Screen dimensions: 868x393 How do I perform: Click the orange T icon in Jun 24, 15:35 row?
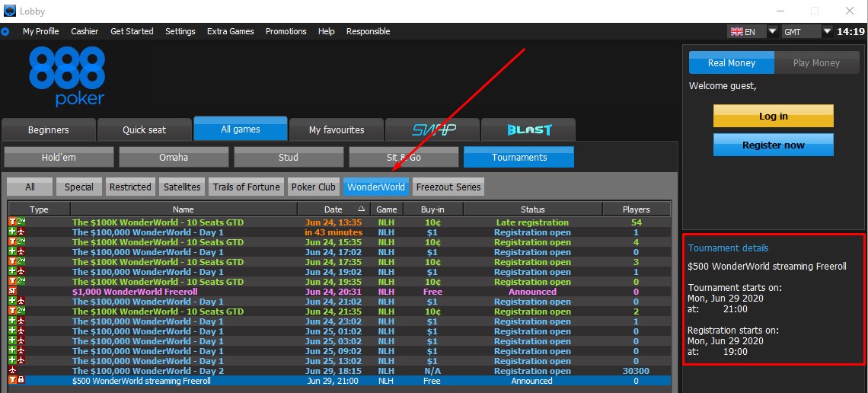(x=12, y=242)
